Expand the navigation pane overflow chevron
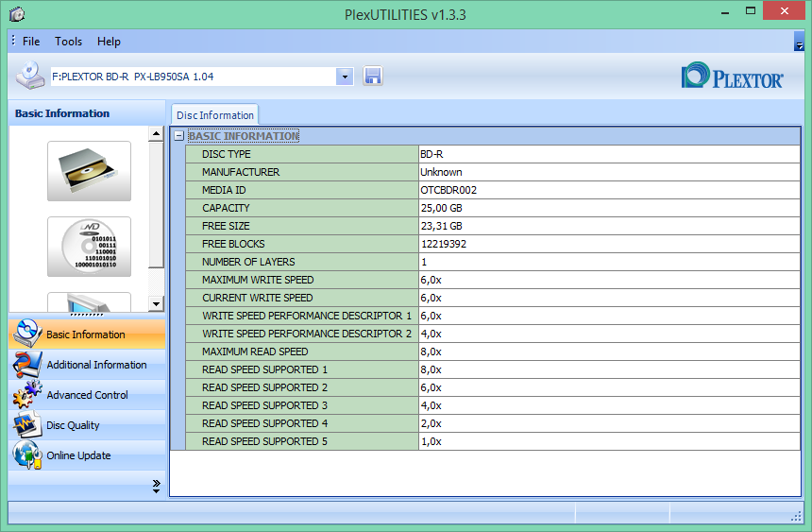812x532 pixels. [x=157, y=486]
